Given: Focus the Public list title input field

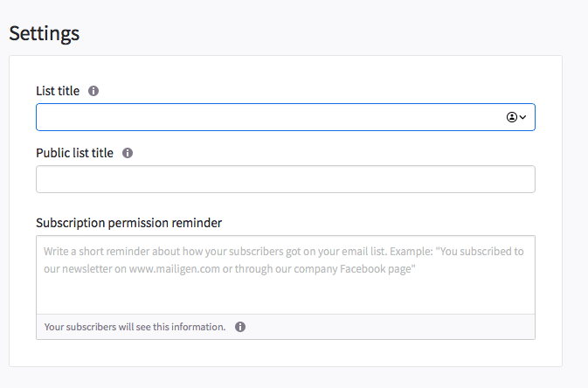Looking at the screenshot, I should 286,179.
